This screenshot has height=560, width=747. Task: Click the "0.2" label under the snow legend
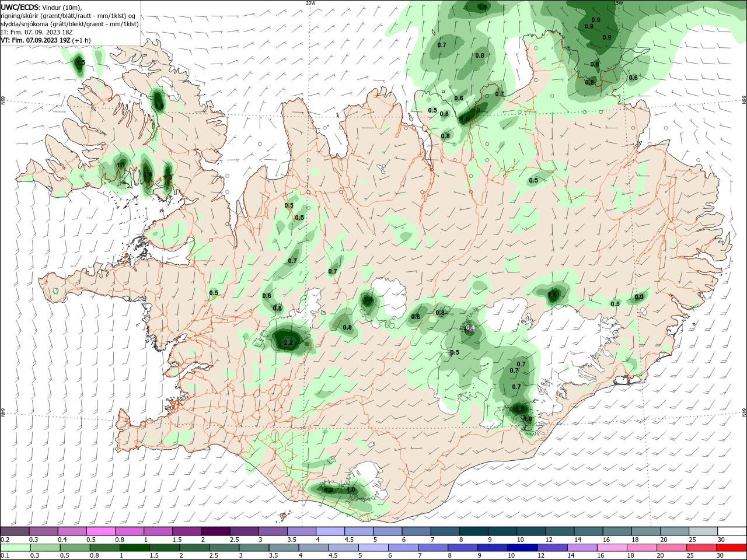point(5,540)
